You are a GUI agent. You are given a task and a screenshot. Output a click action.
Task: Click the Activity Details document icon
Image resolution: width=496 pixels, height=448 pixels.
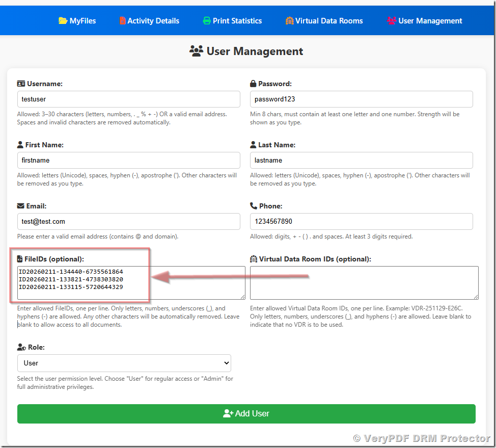pyautogui.click(x=122, y=21)
